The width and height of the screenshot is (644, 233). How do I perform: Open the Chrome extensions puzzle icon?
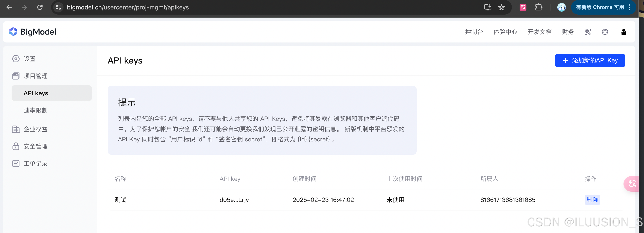pyautogui.click(x=538, y=7)
